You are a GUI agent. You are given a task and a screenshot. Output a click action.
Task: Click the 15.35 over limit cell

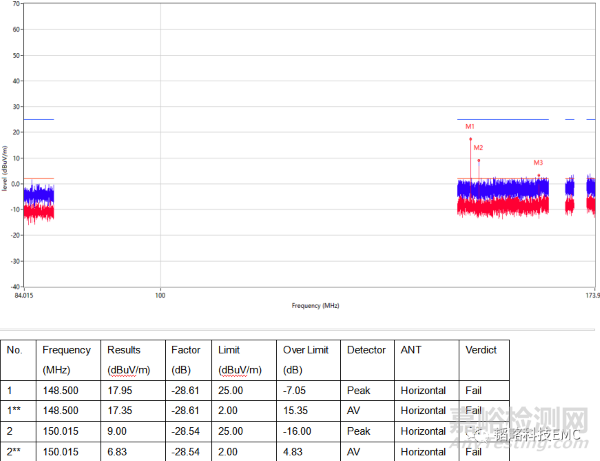[297, 411]
